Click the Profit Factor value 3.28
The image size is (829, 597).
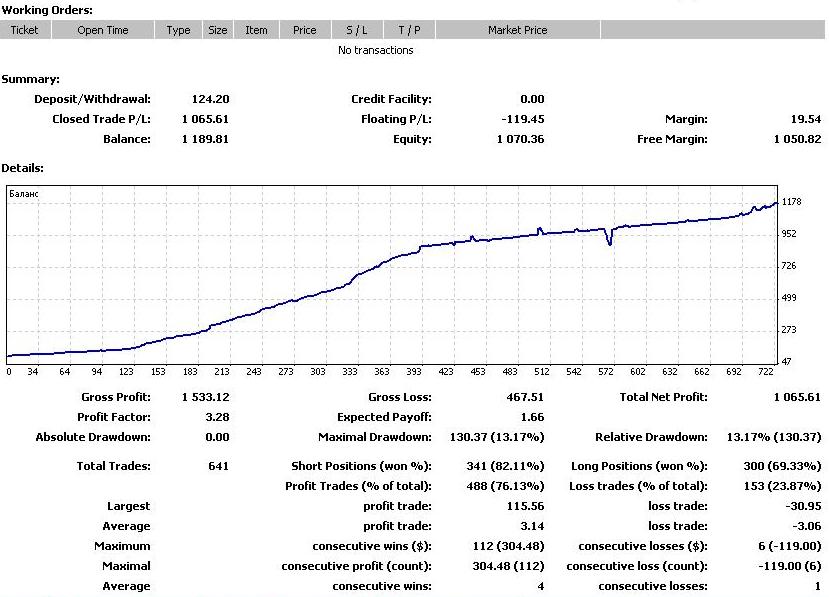point(217,417)
